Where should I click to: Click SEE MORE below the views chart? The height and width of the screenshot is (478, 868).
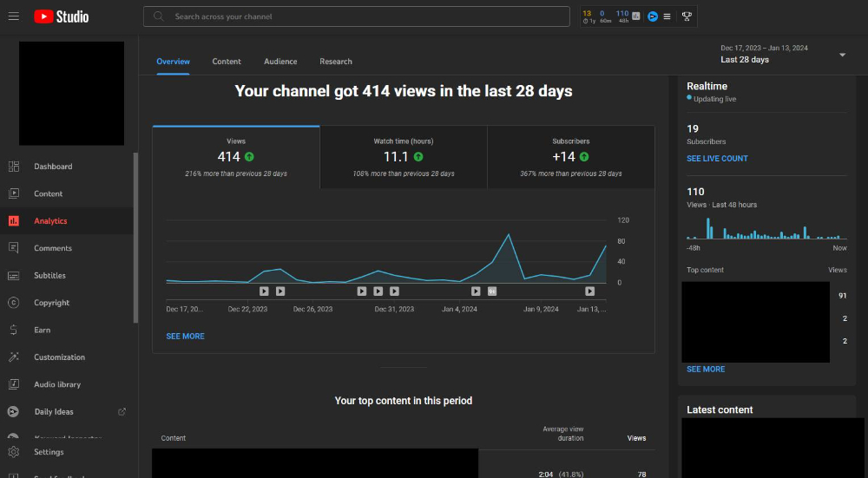(x=185, y=336)
